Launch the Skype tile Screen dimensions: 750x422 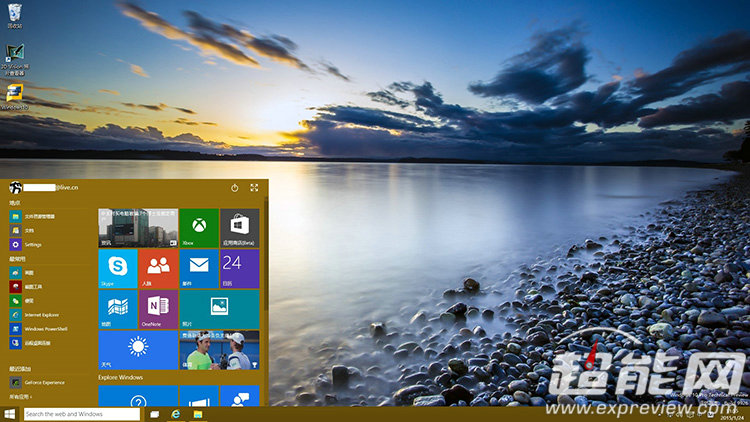pos(117,269)
